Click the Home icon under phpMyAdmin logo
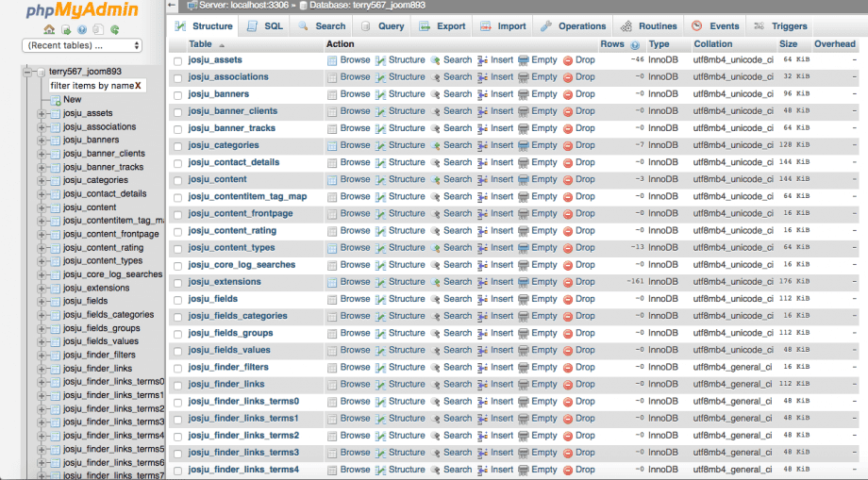The image size is (868, 480). pos(49,30)
